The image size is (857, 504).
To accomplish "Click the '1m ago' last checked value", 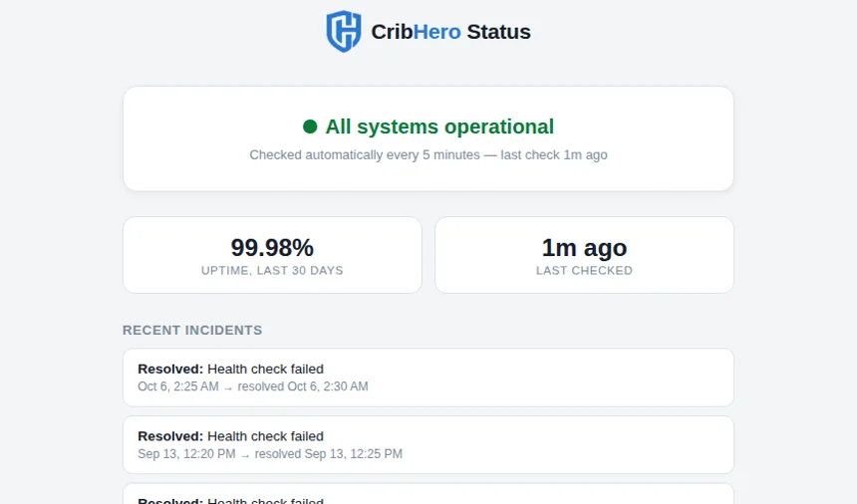I will click(584, 248).
